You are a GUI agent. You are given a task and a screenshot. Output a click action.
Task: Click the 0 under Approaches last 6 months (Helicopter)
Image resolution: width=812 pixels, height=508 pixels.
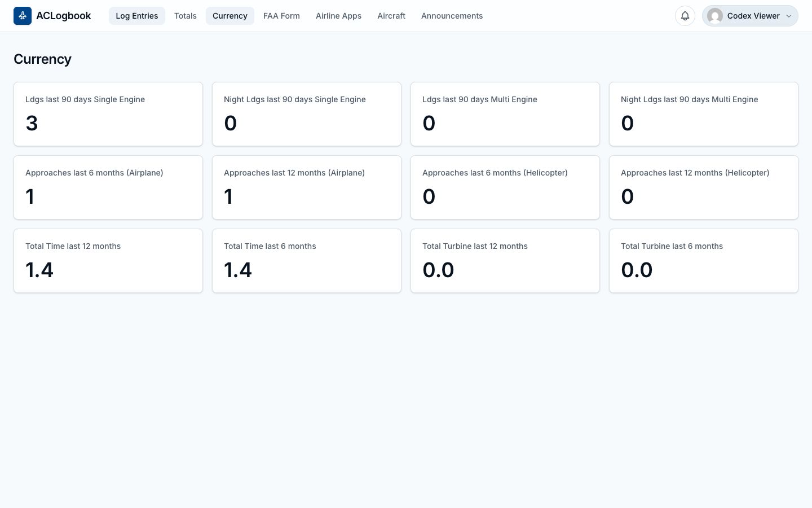(x=429, y=196)
